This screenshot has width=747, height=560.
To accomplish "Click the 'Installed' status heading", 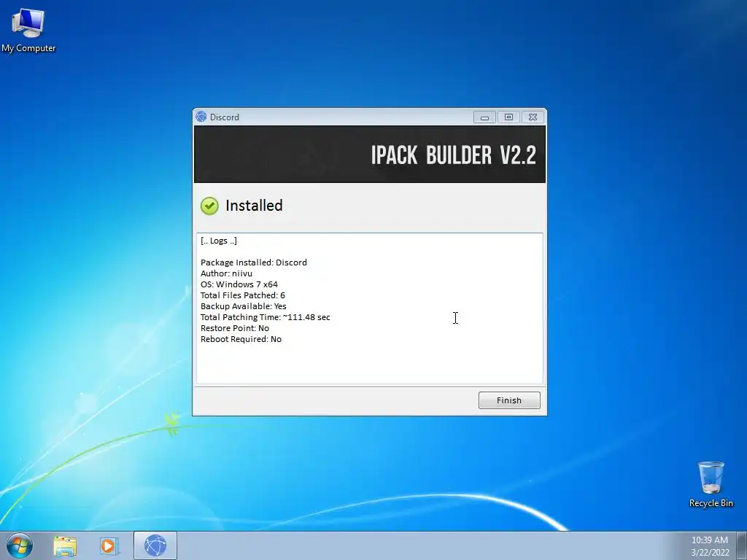I will click(x=254, y=206).
